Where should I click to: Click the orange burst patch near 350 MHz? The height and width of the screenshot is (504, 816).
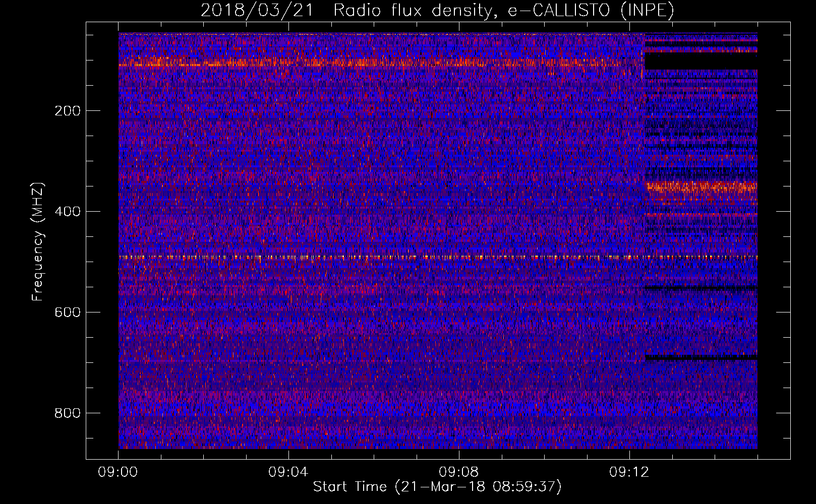(701, 187)
